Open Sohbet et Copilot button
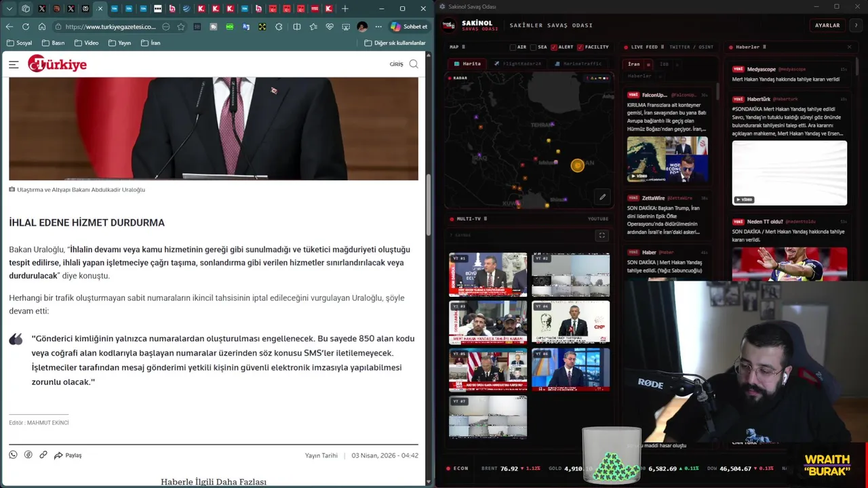 point(409,26)
